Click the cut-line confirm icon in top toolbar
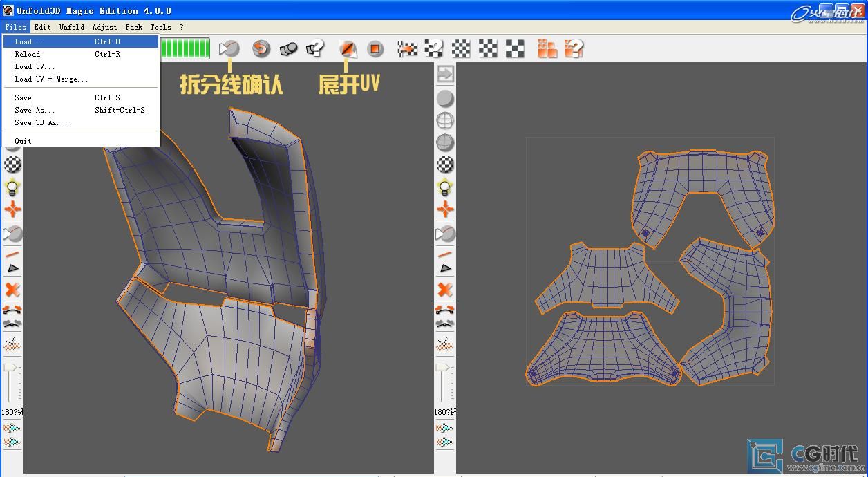 click(x=229, y=48)
